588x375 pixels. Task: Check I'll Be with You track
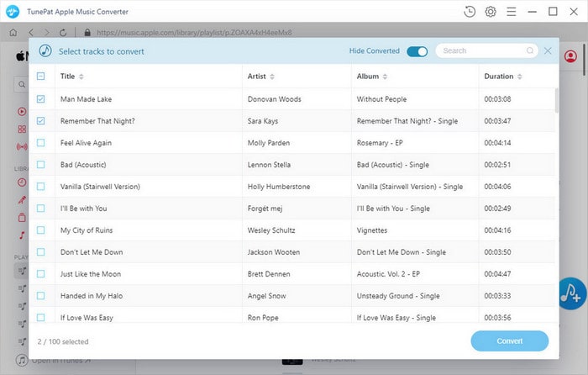coord(41,209)
